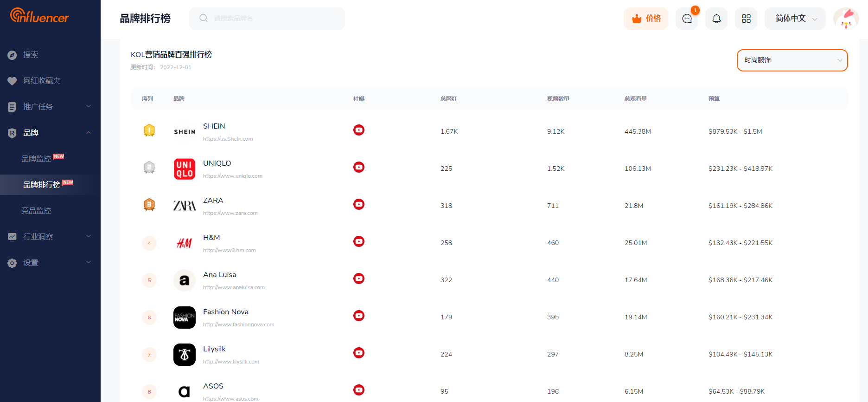Click the brand name search field
This screenshot has width=868, height=402.
[x=267, y=19]
